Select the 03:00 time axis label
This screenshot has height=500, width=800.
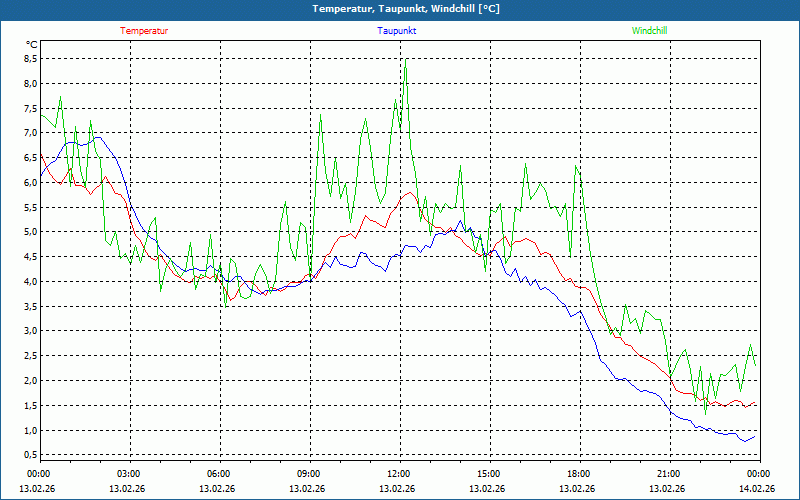(128, 474)
